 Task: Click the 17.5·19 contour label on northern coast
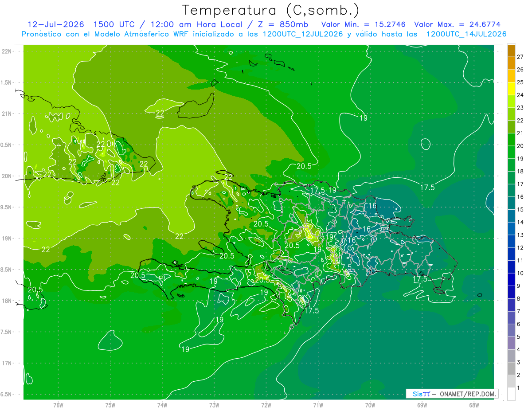(323, 190)
